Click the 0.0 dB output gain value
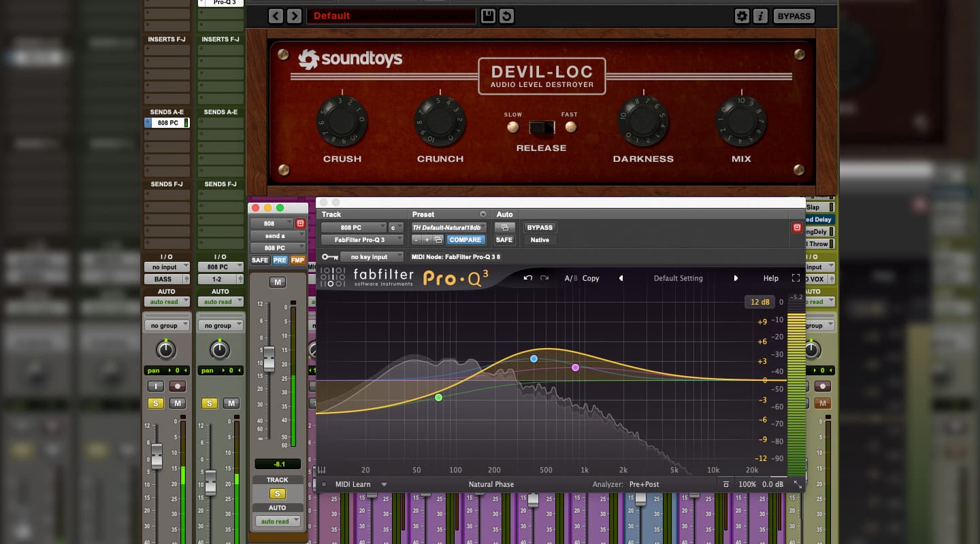980x544 pixels. (x=772, y=484)
